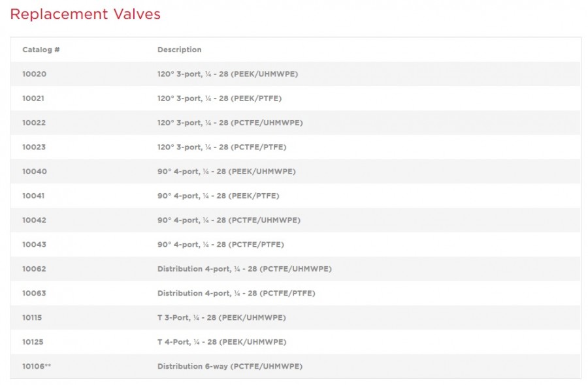Click the 120° 3-port PCTFE/PTFE description

pyautogui.click(x=221, y=147)
